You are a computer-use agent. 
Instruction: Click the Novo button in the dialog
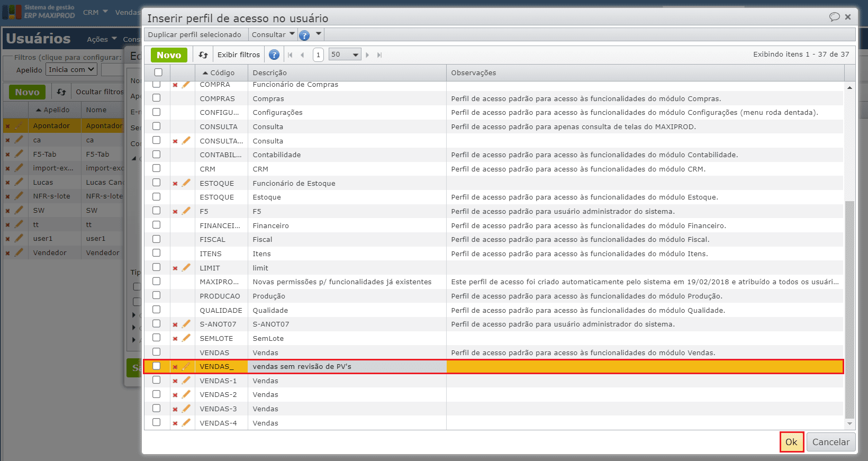[x=169, y=55]
